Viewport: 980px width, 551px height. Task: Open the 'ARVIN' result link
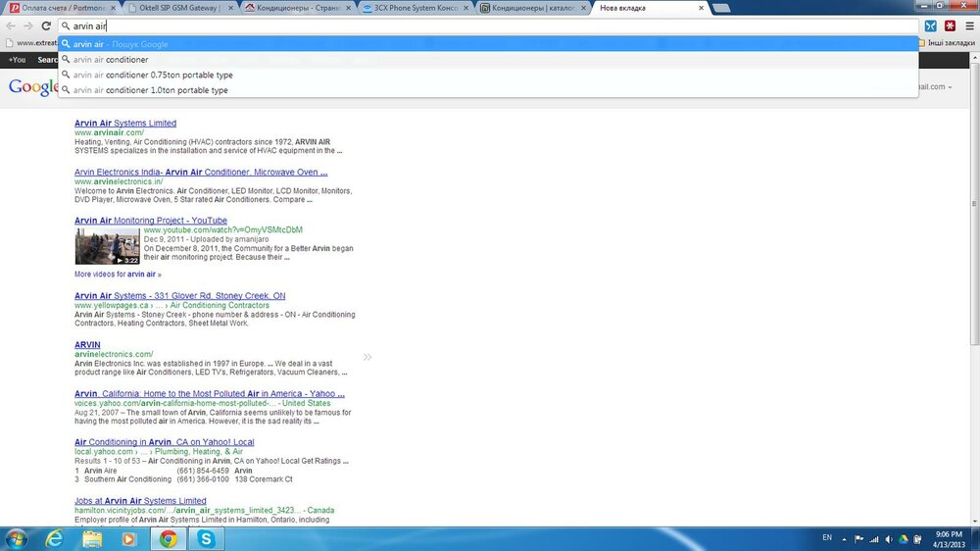87,344
